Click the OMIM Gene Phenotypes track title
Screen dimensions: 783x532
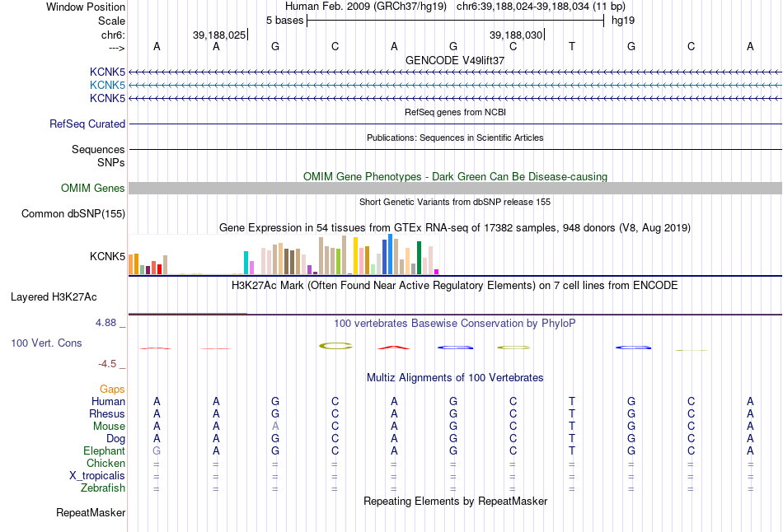pos(456,177)
